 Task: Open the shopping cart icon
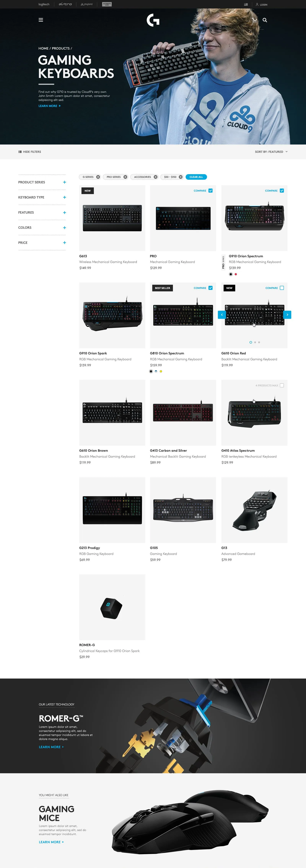254,20
